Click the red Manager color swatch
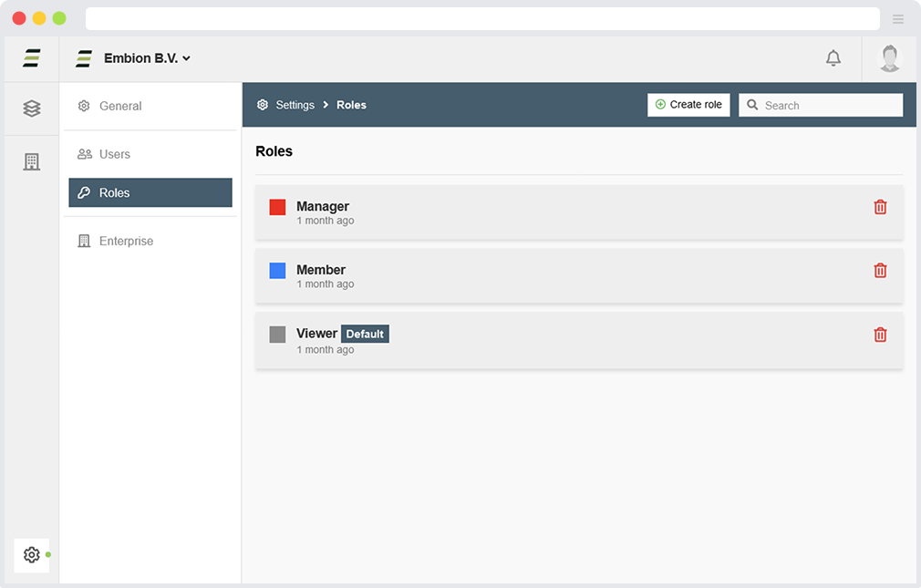921x588 pixels. click(x=277, y=207)
